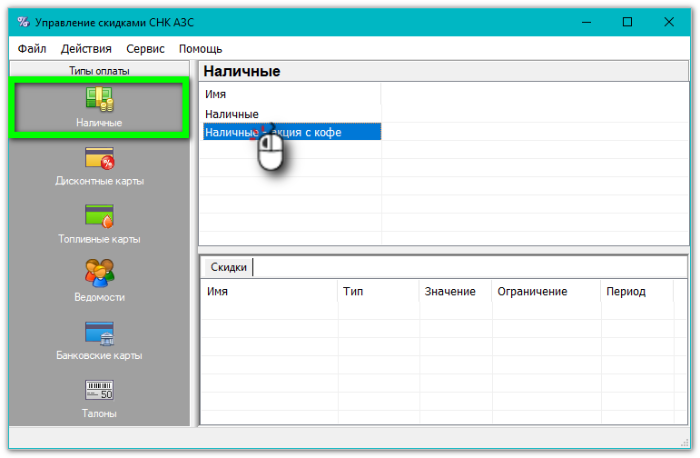Select Топливные карты fuel cards icon
The height and width of the screenshot is (458, 700).
point(99,216)
